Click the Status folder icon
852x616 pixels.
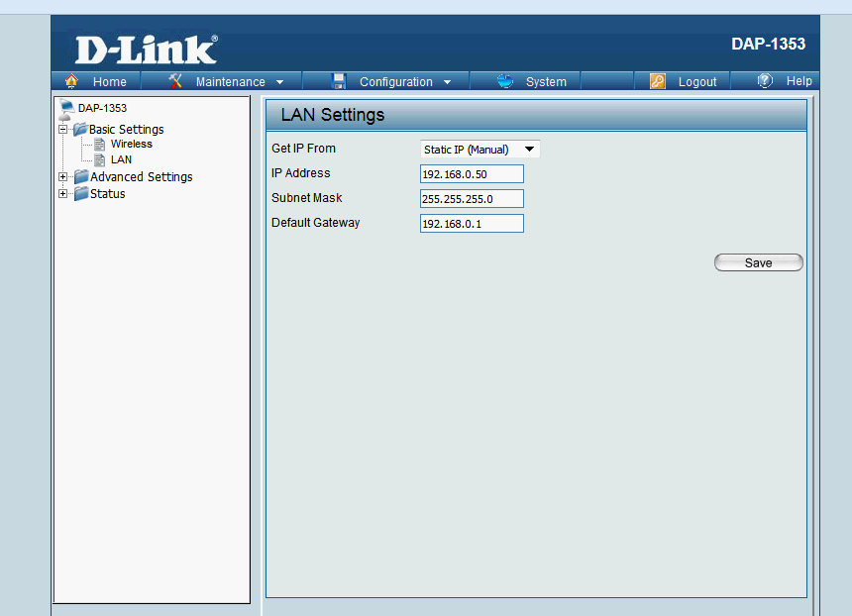click(81, 193)
